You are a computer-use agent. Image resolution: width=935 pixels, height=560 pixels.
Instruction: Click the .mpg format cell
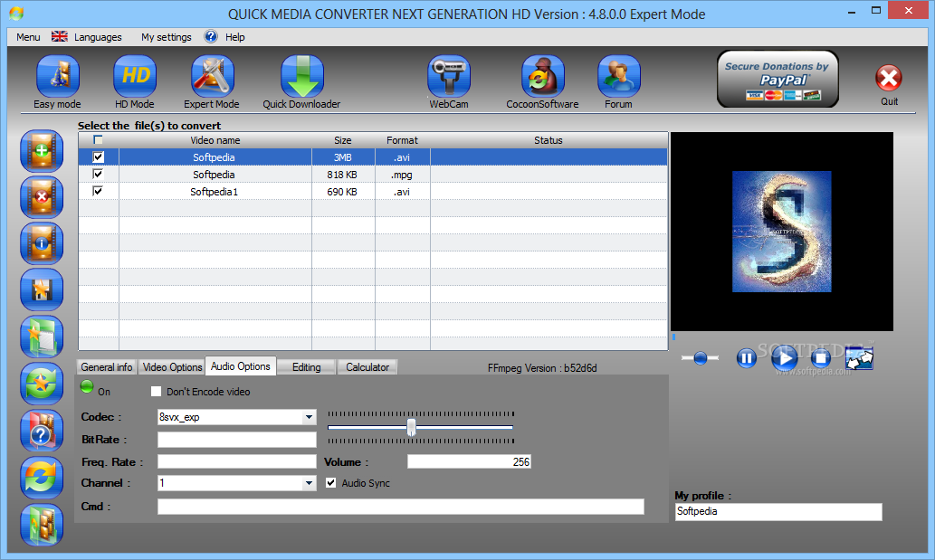pos(402,175)
